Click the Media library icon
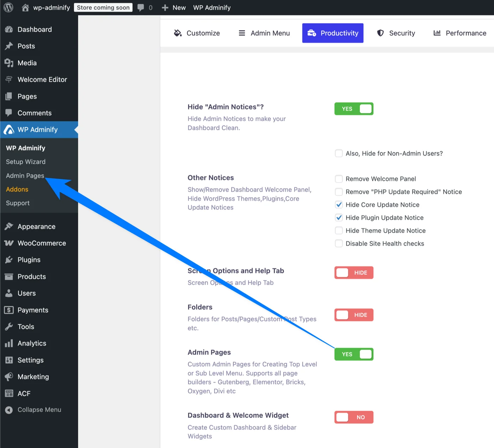The width and height of the screenshot is (494, 448). point(9,63)
